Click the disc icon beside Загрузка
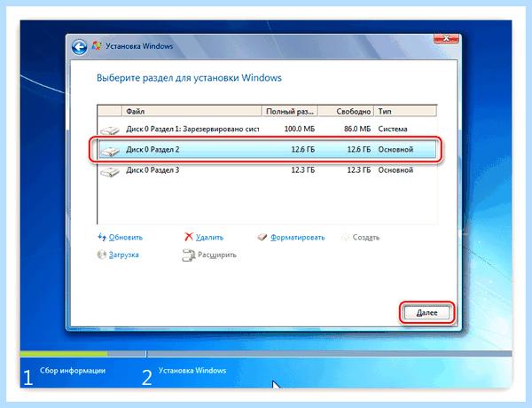The width and height of the screenshot is (532, 408). [101, 255]
